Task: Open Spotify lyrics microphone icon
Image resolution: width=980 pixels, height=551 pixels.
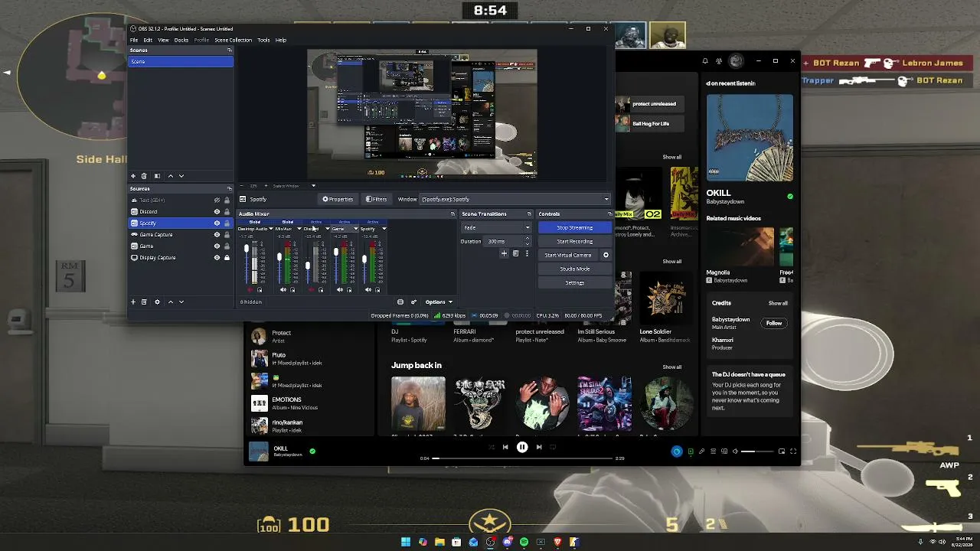Action: coord(701,452)
